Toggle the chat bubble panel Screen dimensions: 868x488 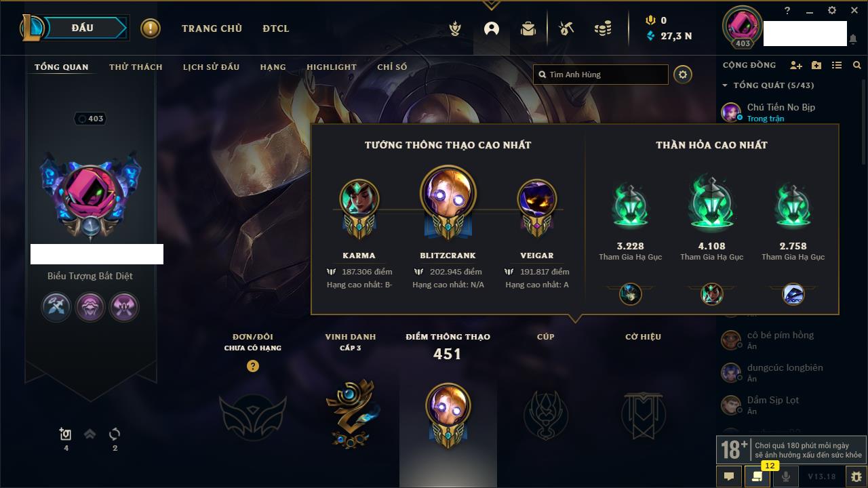tap(729, 476)
